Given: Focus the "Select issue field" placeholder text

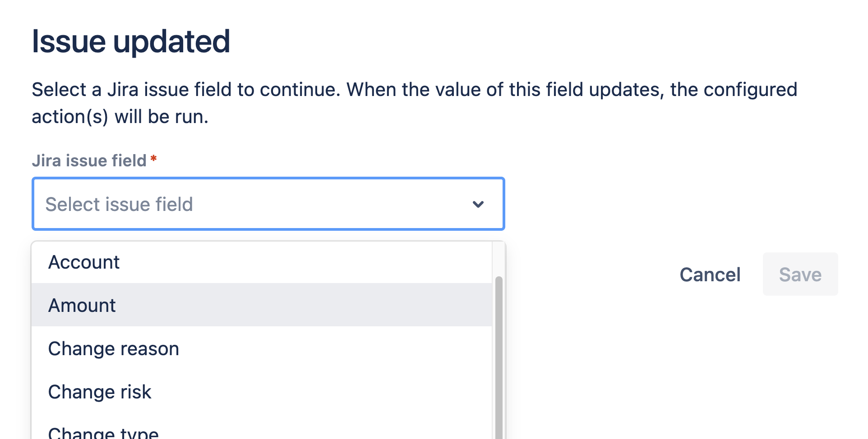Looking at the screenshot, I should click(x=119, y=205).
